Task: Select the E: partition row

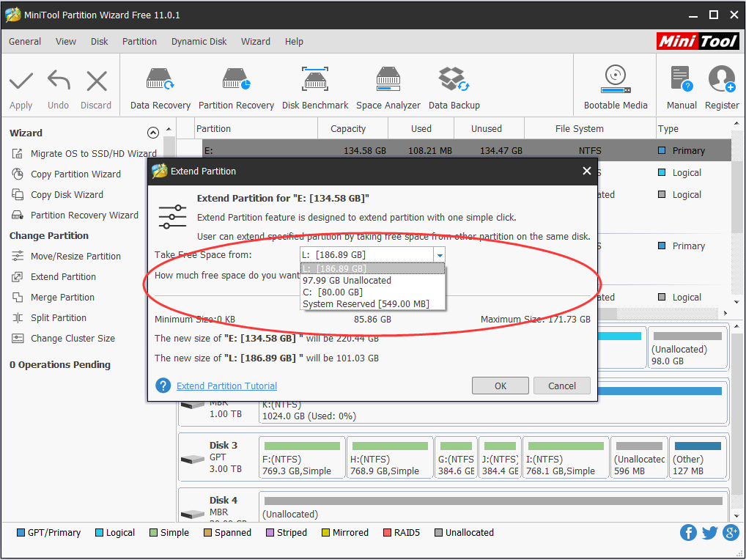Action: pos(466,150)
